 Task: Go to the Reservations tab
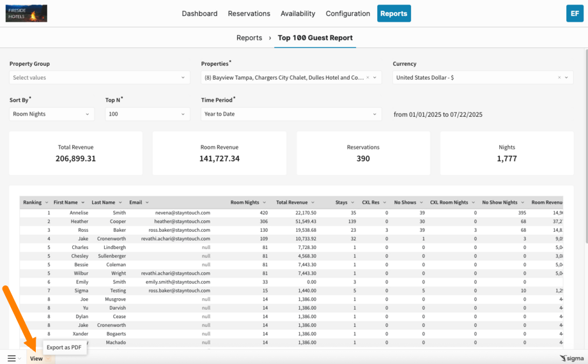[249, 13]
